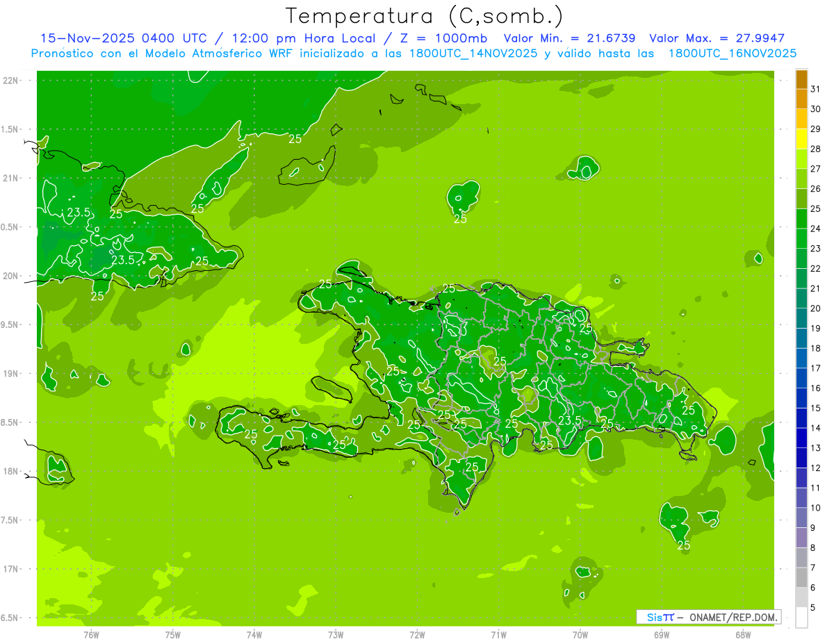The image size is (834, 644).
Task: Pick the yellow swatch between 28 and 29
Action: tap(801, 139)
